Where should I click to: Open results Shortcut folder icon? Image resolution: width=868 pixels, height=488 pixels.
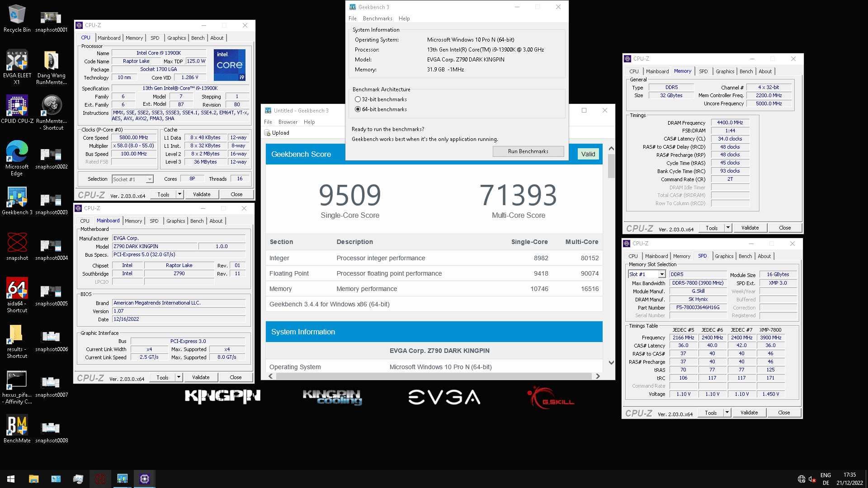click(x=17, y=341)
